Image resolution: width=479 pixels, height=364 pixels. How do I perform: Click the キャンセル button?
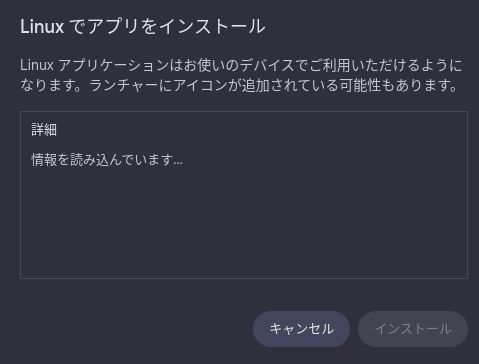coord(301,329)
